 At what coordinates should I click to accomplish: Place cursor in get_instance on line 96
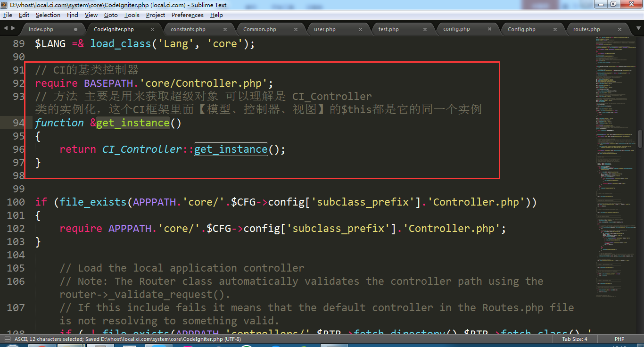click(x=231, y=149)
